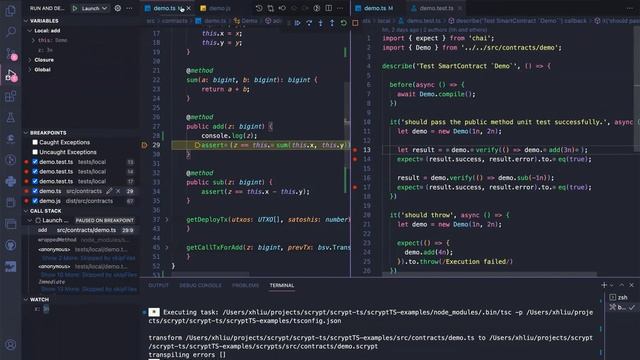This screenshot has width=640, height=360.
Task: Expand the 'this: Demo' variable
Action: [33, 40]
